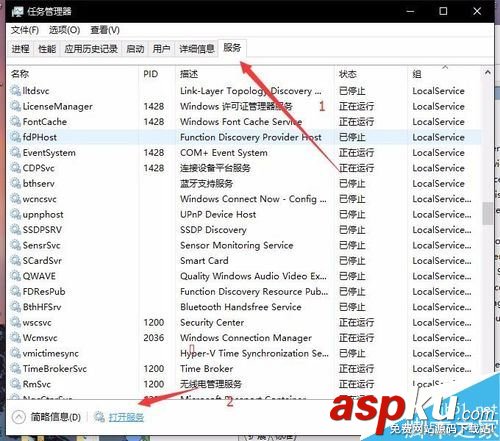
Task: Click the 无线电管理服务 description
Action: pos(211,384)
